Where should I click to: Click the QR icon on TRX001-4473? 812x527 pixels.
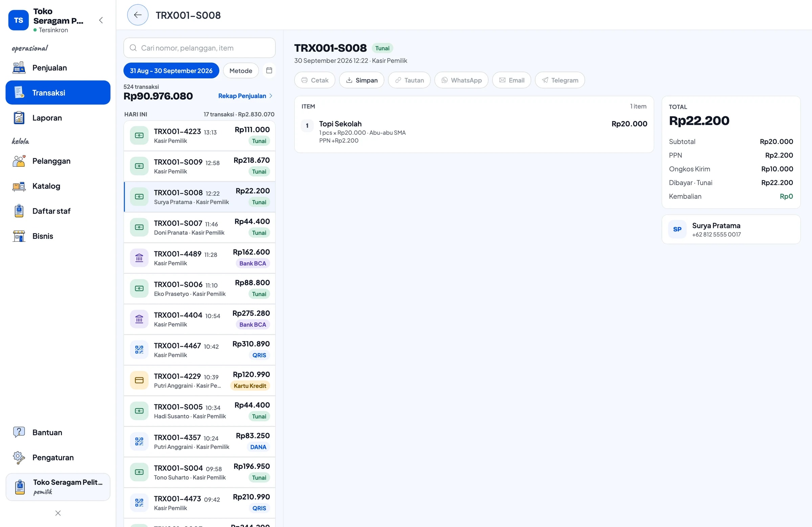(139, 503)
